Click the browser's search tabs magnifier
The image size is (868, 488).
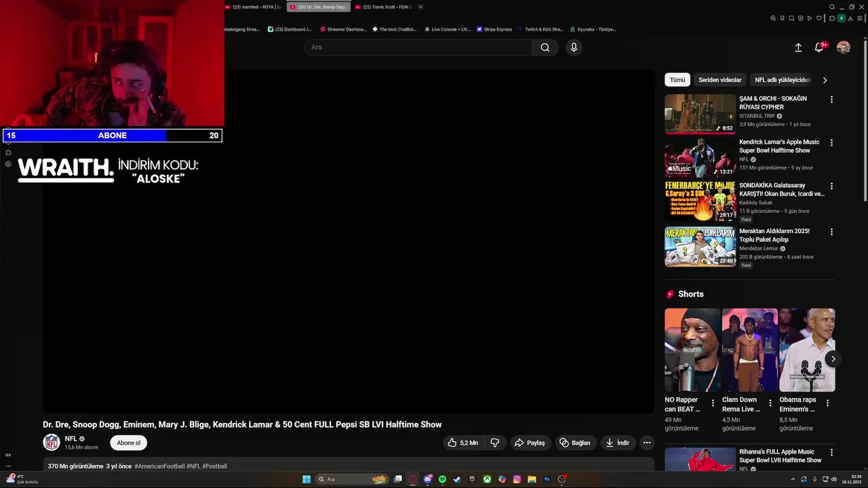coord(832,7)
